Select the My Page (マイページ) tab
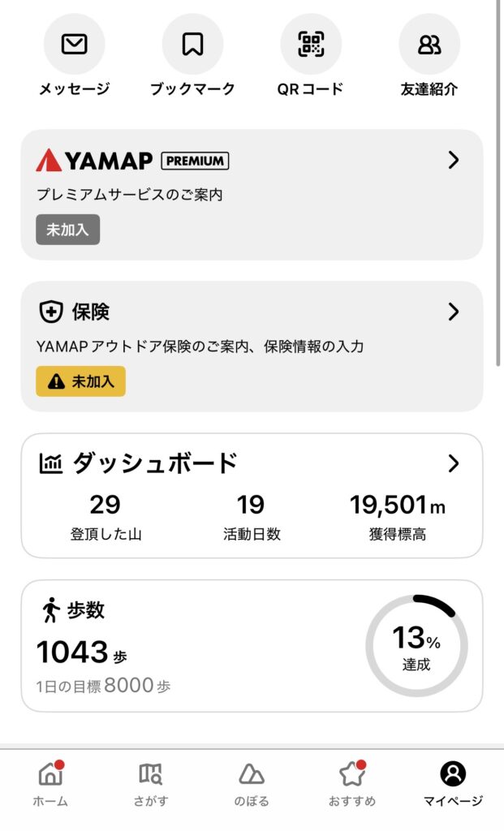This screenshot has height=831, width=504. click(x=453, y=784)
